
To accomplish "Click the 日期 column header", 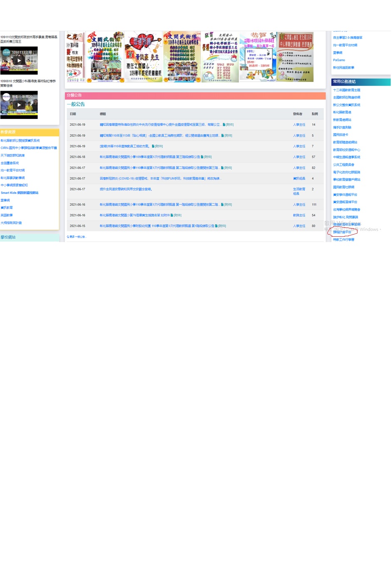I will click(73, 114).
